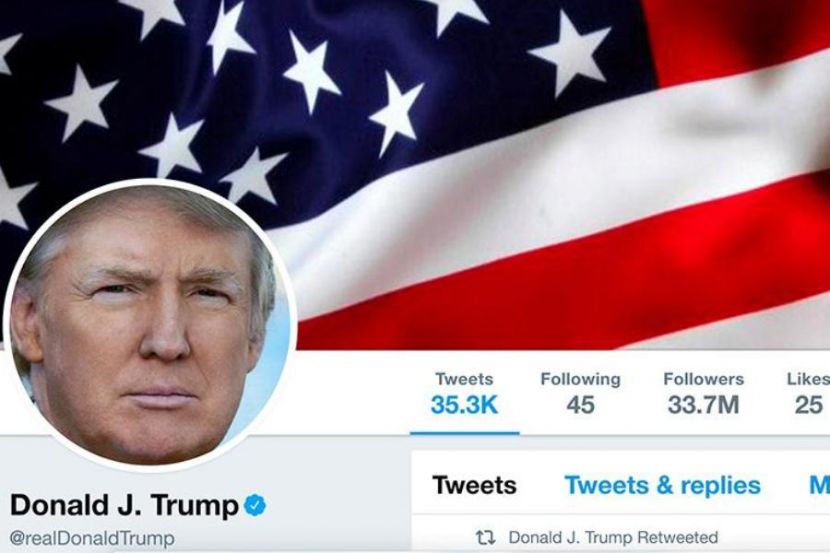Screen dimensions: 830x553
Task: Open the circular profile photo
Action: [x=150, y=325]
